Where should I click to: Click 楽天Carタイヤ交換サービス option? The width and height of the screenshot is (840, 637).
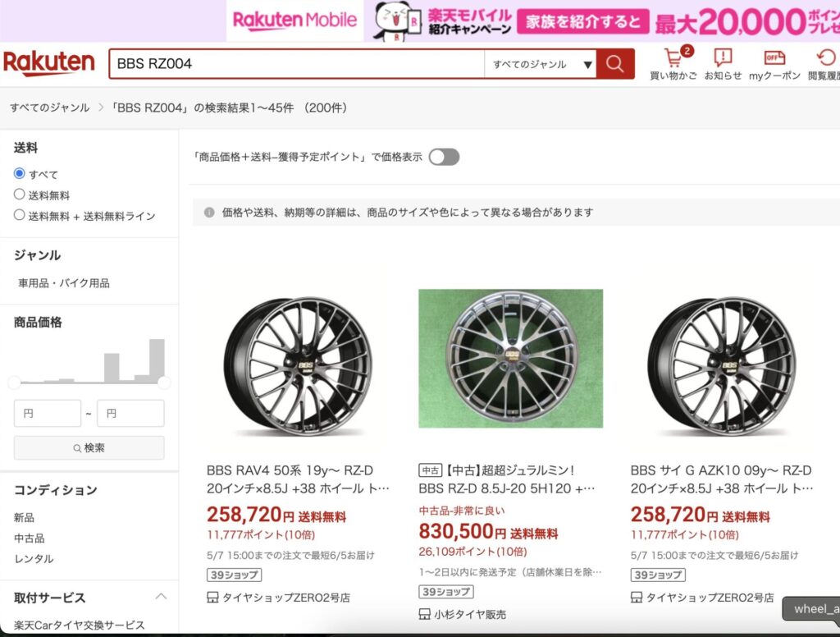coord(80,626)
